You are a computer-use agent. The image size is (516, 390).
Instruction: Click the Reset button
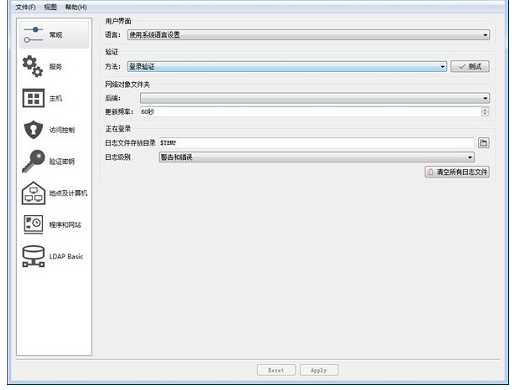(276, 370)
